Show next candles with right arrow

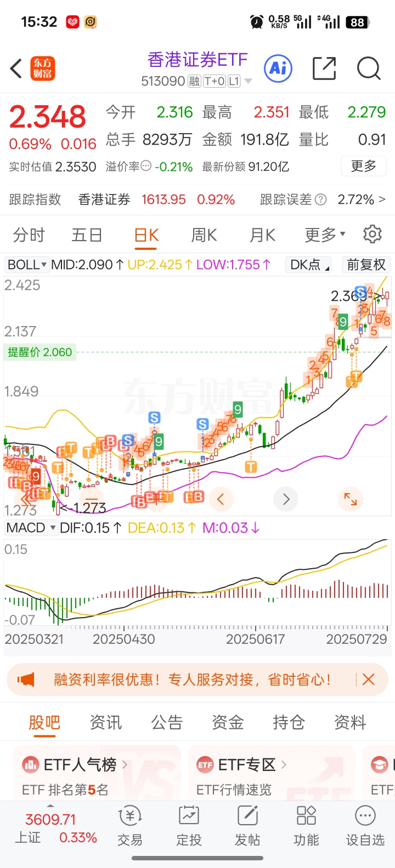point(286,499)
